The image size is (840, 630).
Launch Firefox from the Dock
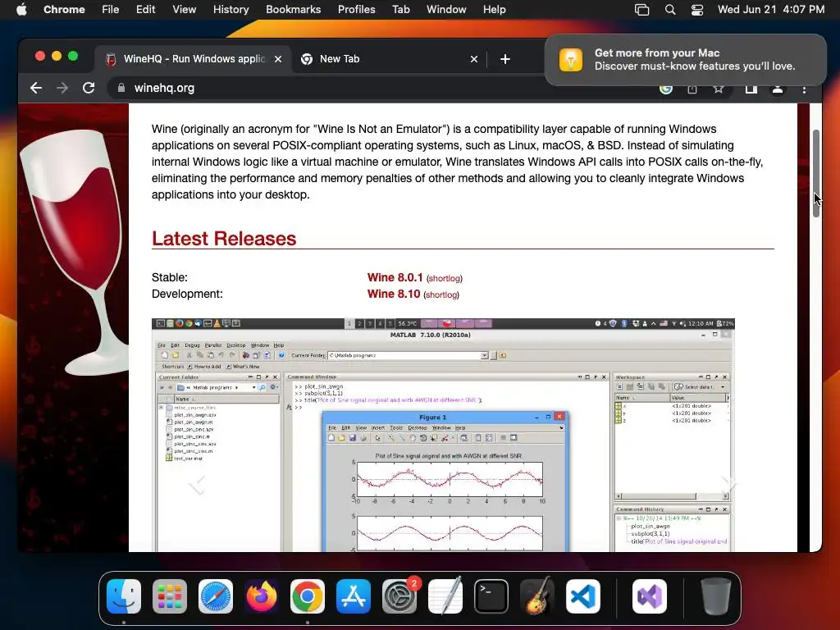pos(262,596)
